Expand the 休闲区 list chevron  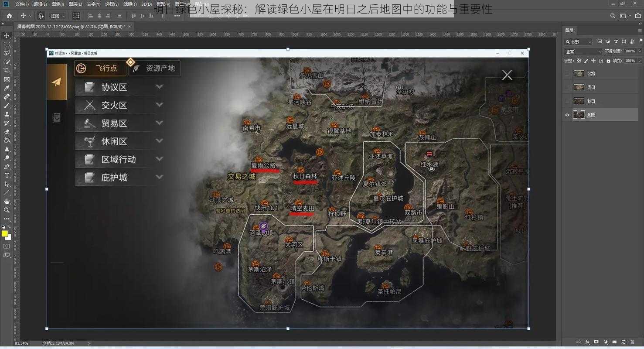click(x=159, y=141)
